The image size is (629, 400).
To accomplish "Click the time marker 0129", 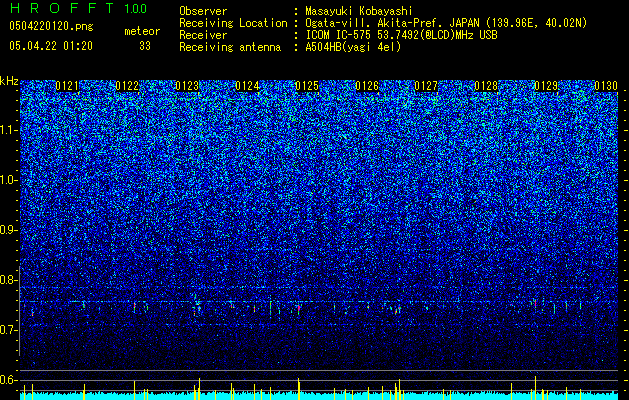I will 546,86.
